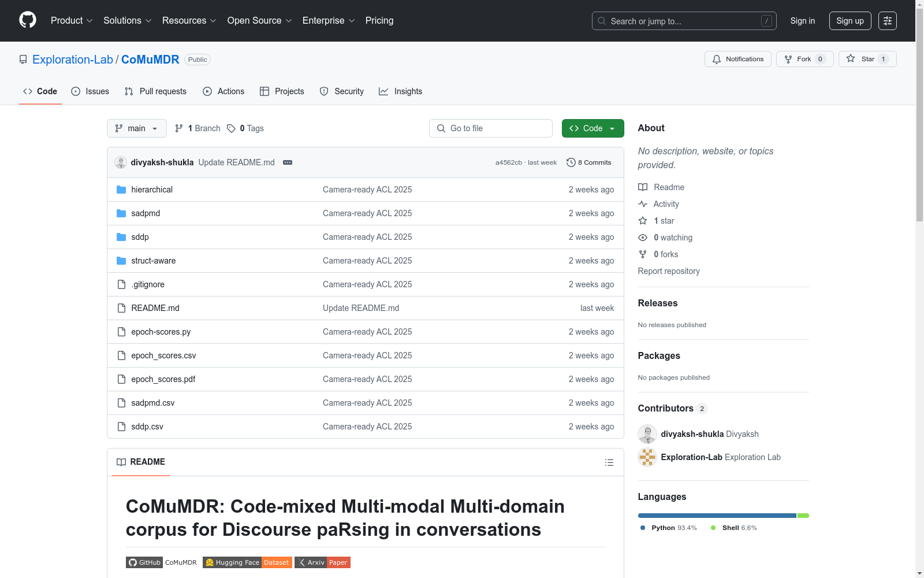View the 8 Commits history

click(x=589, y=162)
